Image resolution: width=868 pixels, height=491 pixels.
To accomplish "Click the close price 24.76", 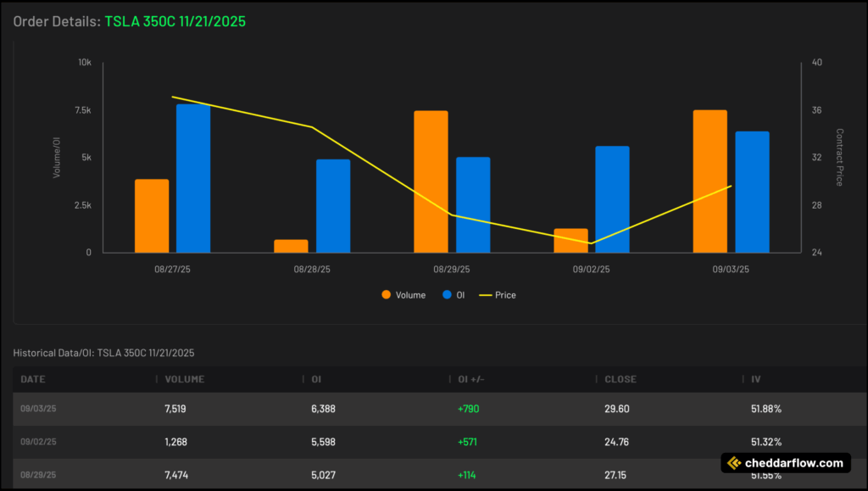I will pos(617,443).
